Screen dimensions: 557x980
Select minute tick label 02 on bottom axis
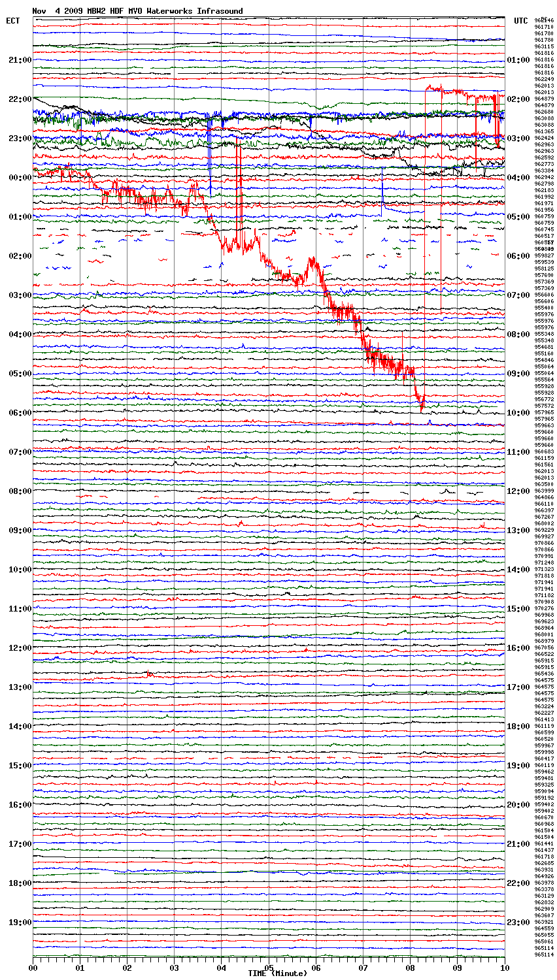click(x=127, y=968)
